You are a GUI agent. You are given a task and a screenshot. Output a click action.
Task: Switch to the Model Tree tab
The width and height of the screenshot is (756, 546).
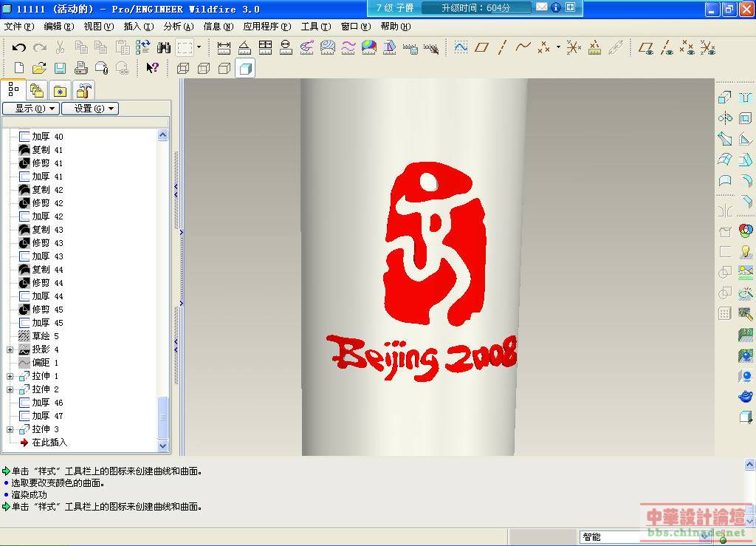point(13,89)
